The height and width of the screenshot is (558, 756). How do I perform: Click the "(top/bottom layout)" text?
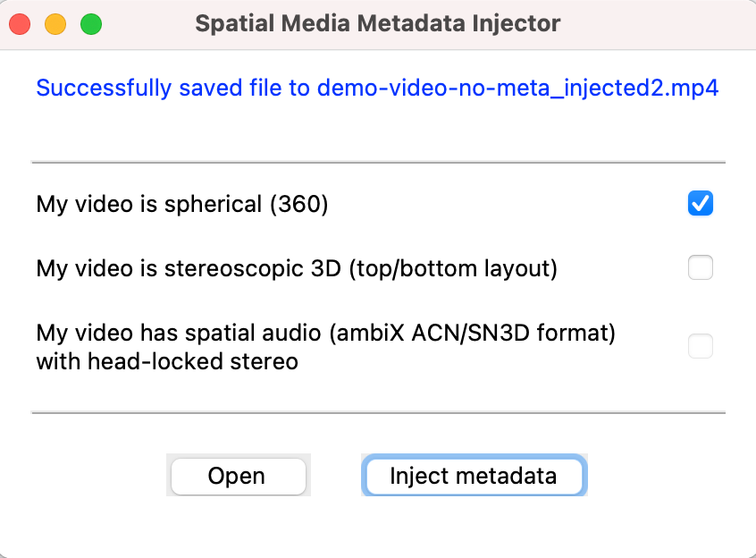pos(453,268)
